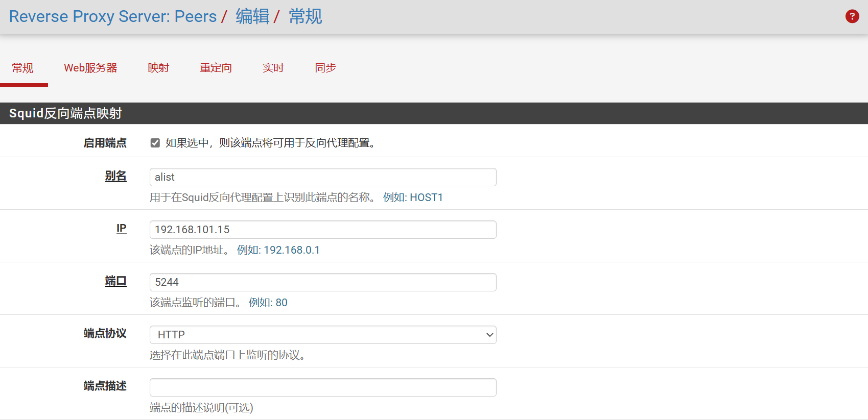Viewport: 868px width, 420px height.
Task: Click the underlined 别名 field label
Action: (x=115, y=176)
